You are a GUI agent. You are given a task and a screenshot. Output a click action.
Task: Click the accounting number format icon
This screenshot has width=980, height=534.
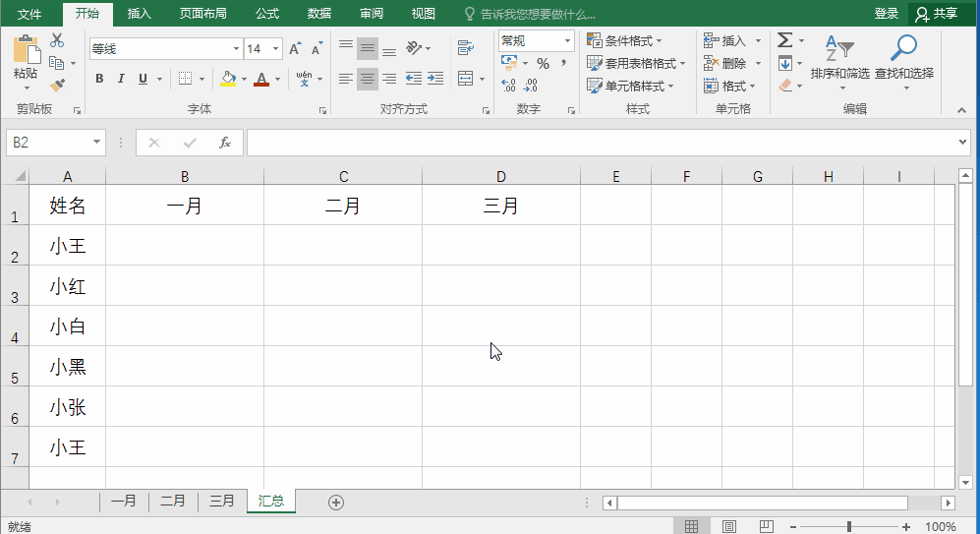click(x=509, y=63)
